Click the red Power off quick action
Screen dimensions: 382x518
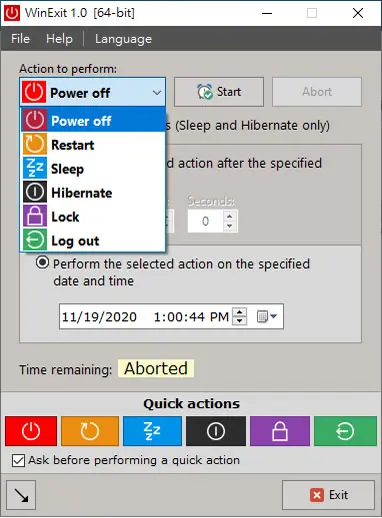(31, 431)
